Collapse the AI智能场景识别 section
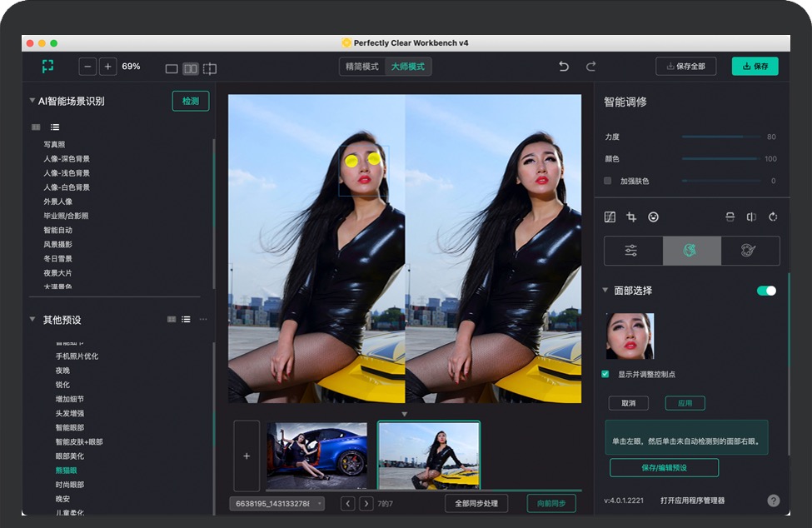Viewport: 812px width, 528px height. pyautogui.click(x=32, y=101)
